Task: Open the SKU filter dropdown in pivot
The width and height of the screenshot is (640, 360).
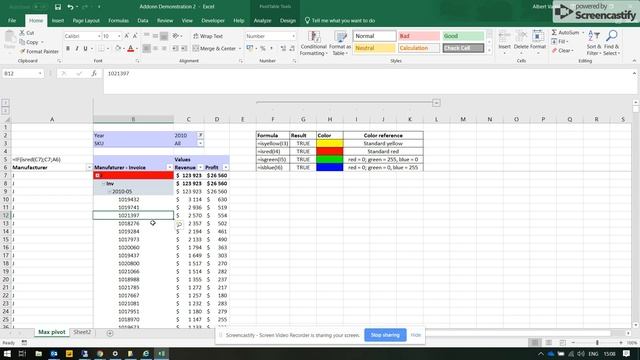Action: click(200, 143)
